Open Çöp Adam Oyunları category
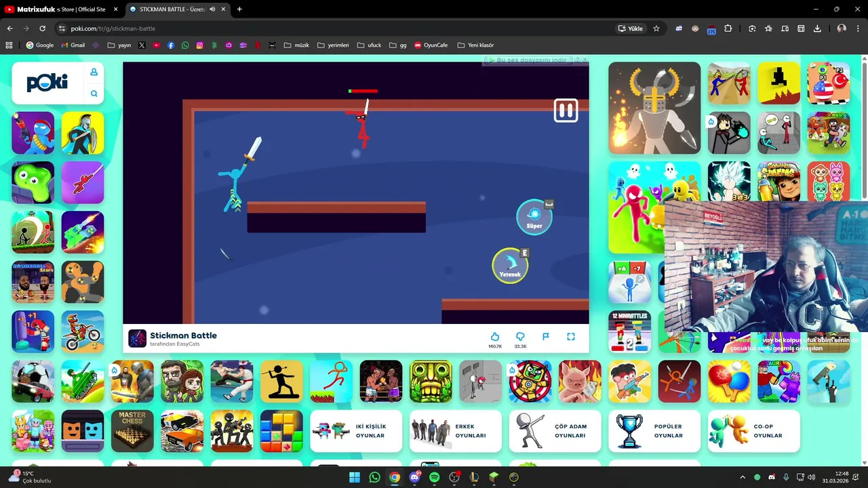The height and width of the screenshot is (488, 868). tap(555, 431)
